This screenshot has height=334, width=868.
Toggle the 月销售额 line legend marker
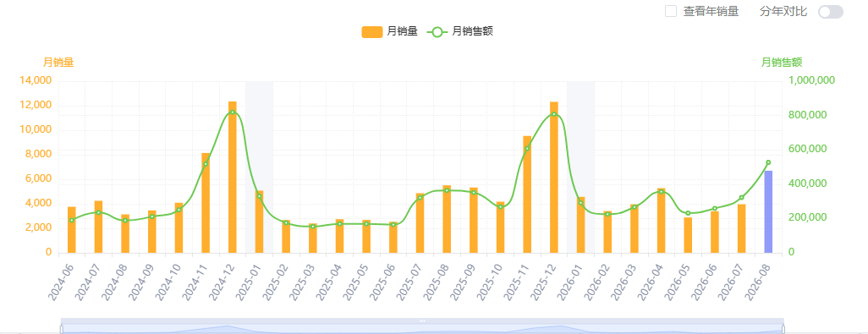(437, 32)
